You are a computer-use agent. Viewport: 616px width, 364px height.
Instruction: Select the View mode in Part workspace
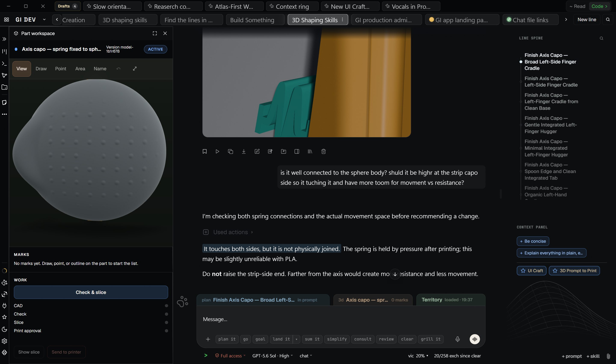(x=22, y=69)
